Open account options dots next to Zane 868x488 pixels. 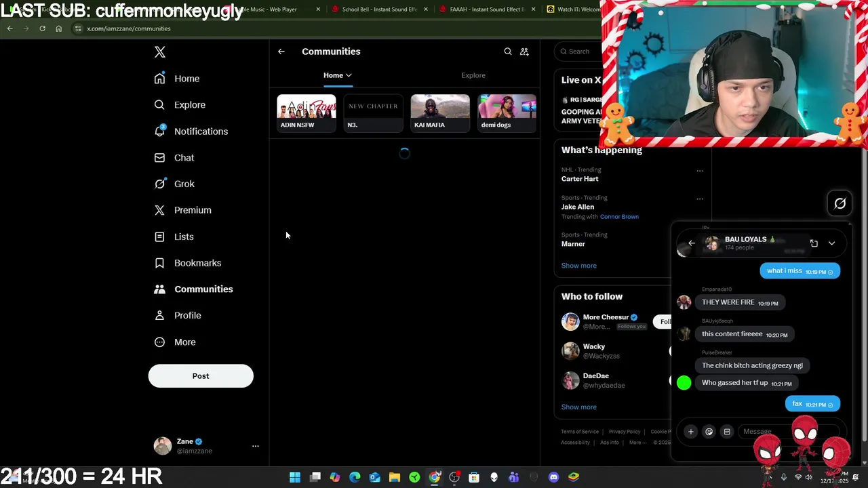click(x=256, y=446)
